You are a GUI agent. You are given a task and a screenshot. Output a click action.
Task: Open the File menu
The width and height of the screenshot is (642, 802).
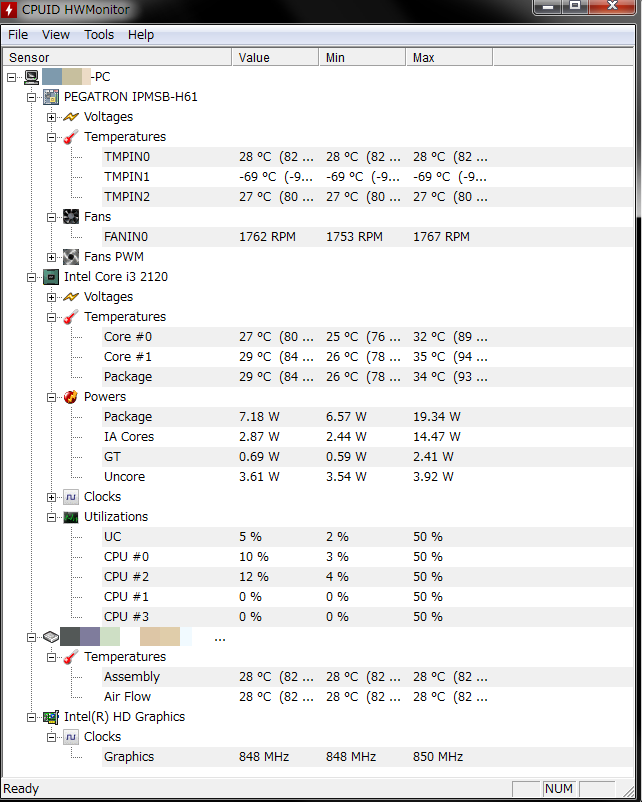(x=18, y=34)
